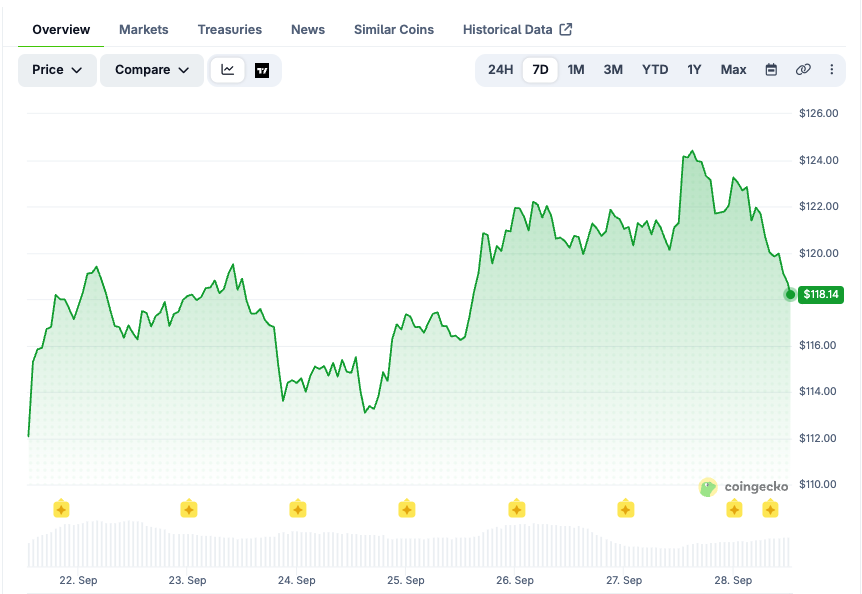Switch to line chart view icon
Viewport: 862px width, 594px height.
(228, 70)
